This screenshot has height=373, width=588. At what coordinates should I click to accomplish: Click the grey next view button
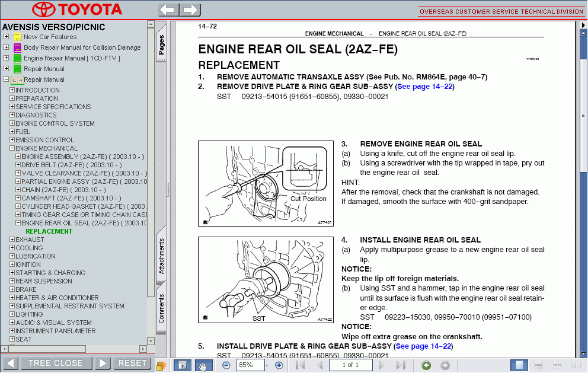pos(445,365)
